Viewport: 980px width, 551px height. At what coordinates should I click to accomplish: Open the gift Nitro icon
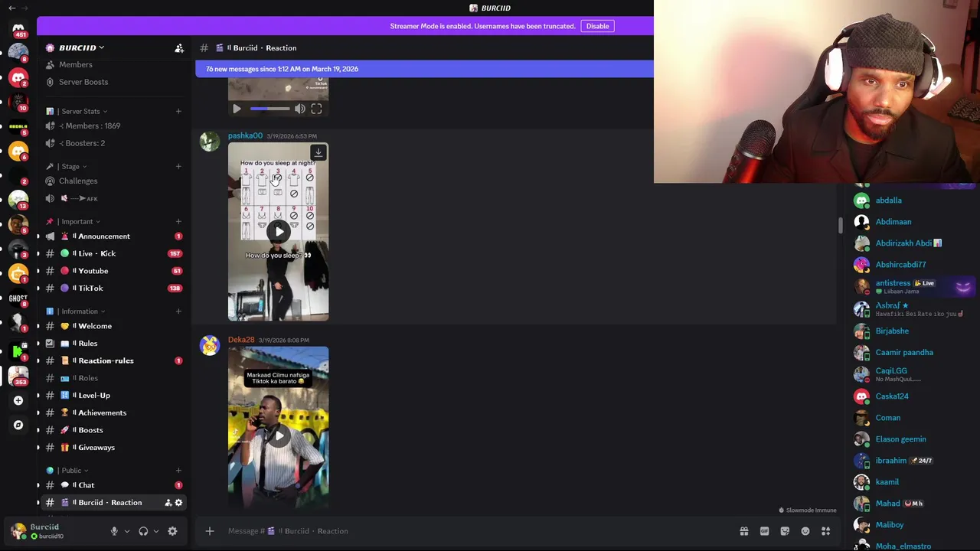coord(743,531)
